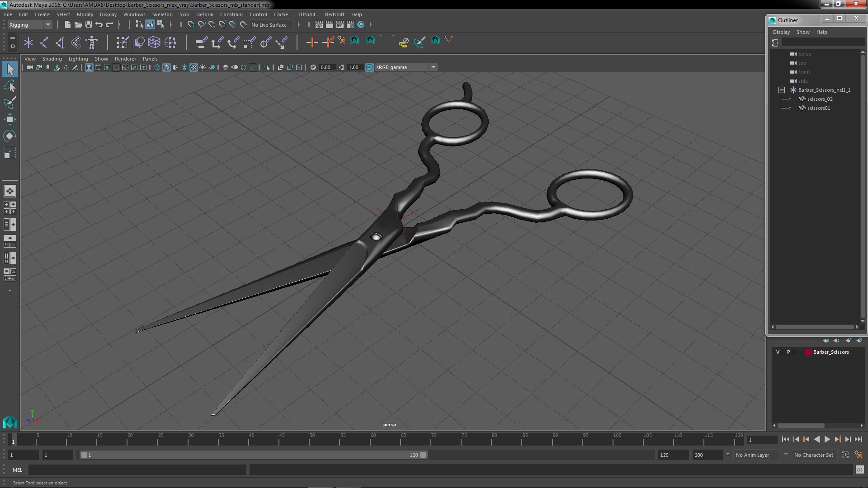Screen dimensions: 868x488
Task: Click the Create Joints shelf icon
Action: tap(44, 42)
